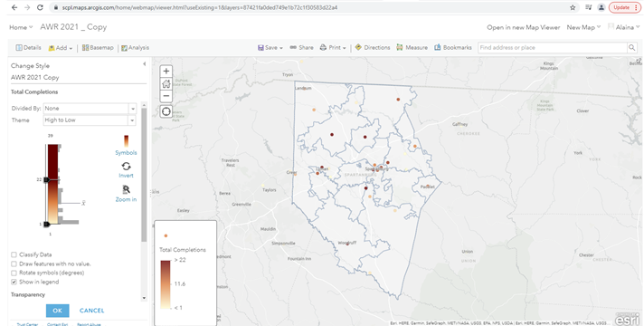The width and height of the screenshot is (644, 326).
Task: Click the Print printer icon
Action: click(x=323, y=47)
